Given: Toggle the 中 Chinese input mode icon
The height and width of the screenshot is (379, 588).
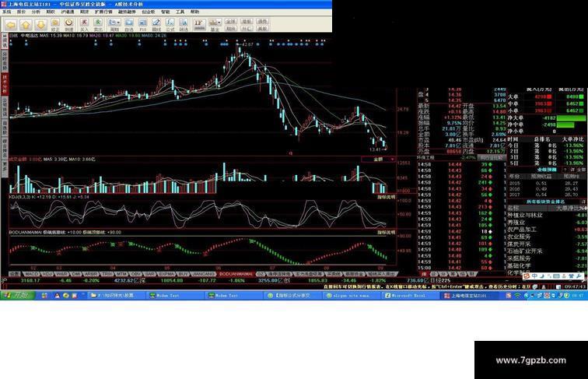Looking at the screenshot, I should click(x=535, y=276).
